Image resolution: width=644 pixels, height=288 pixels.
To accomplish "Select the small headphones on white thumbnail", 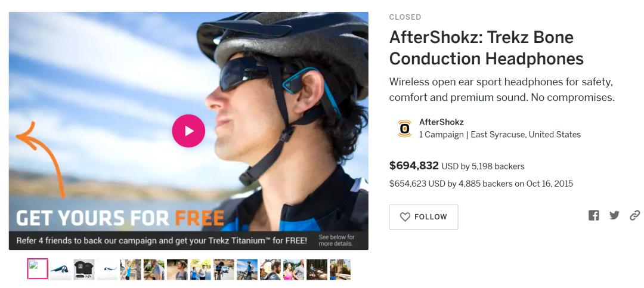I will 107,270.
